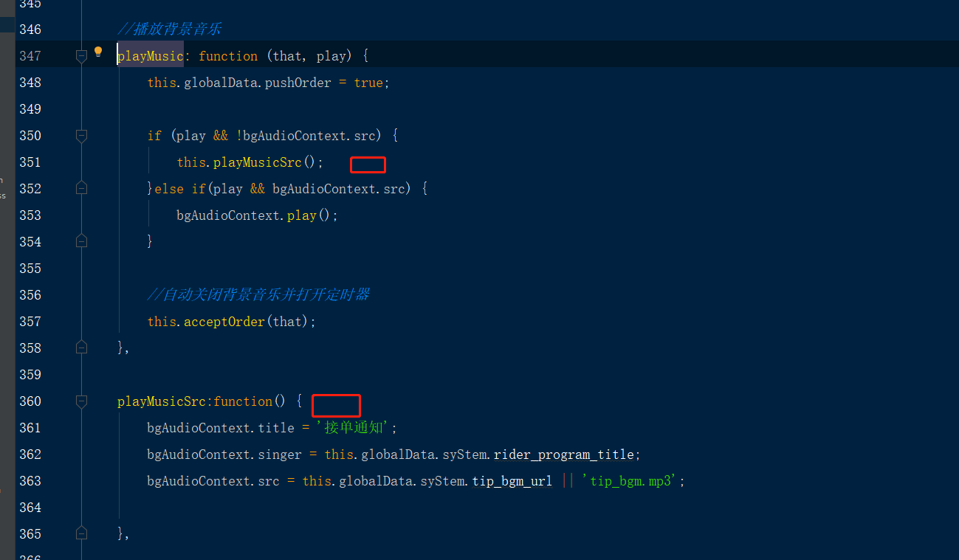959x560 pixels.
Task: Collapse the if block at line 350
Action: coord(81,136)
